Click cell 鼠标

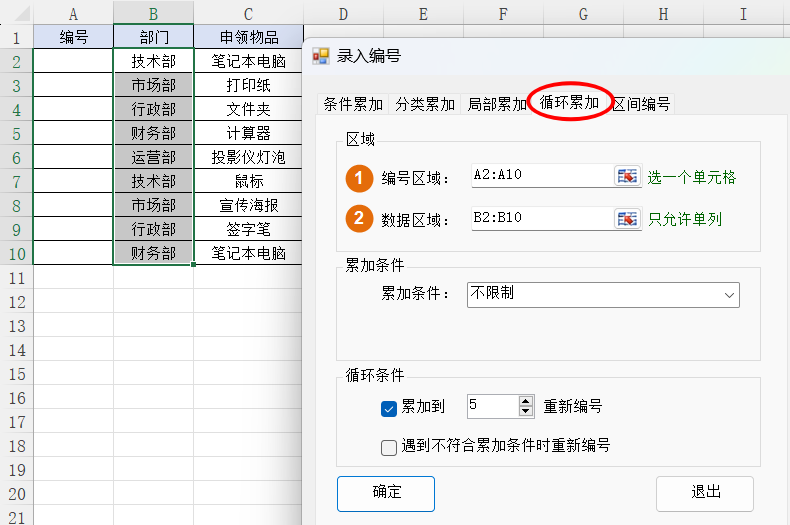tap(248, 181)
